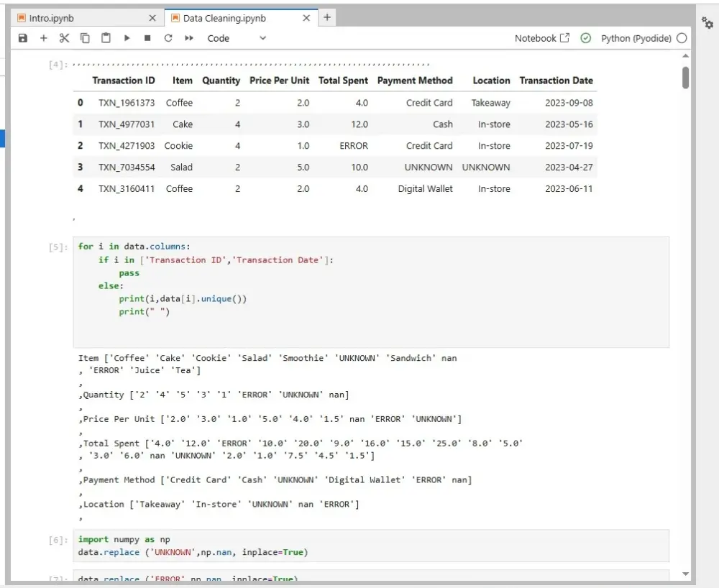Paste cell from clipboard
Screen dimensions: 719x588
pyautogui.click(x=106, y=38)
